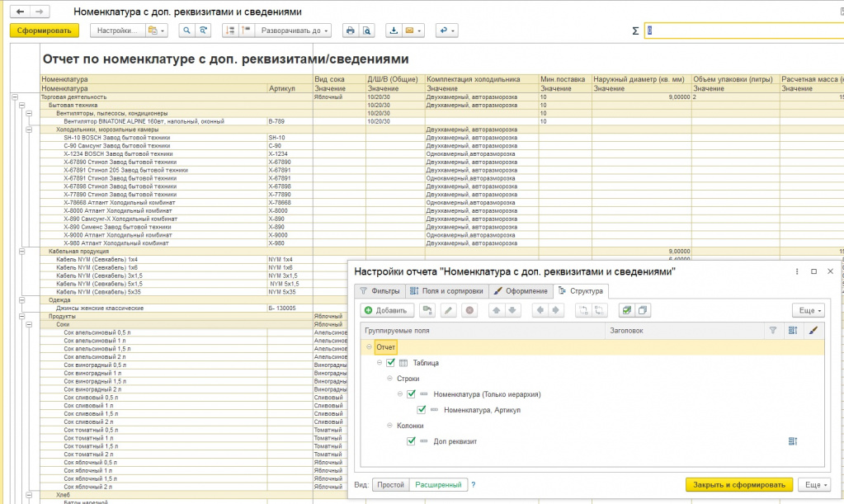Viewport: 844px width, 504px height.
Task: Select the Доп реквизит row in structure
Action: (592, 441)
